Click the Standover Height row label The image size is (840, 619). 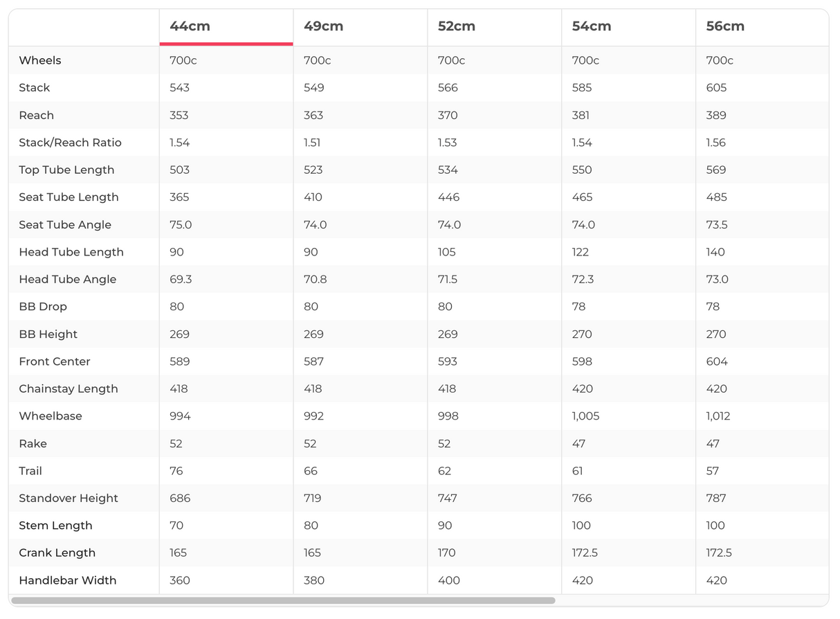point(69,498)
